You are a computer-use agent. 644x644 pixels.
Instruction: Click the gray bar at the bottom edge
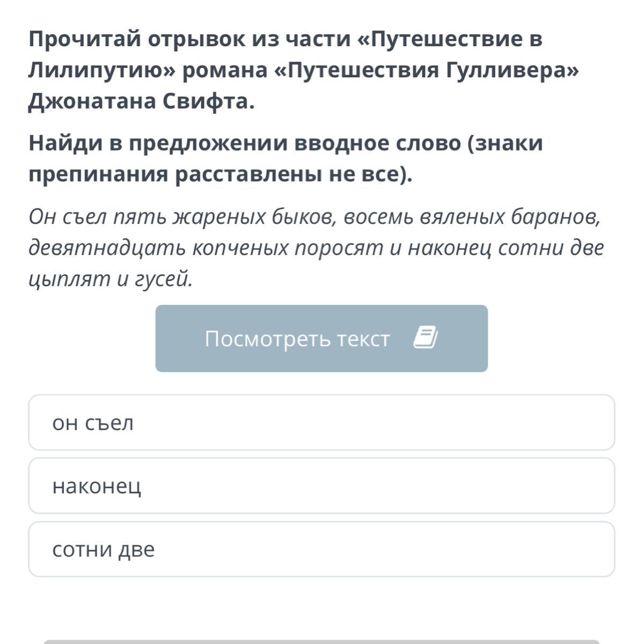point(321,641)
